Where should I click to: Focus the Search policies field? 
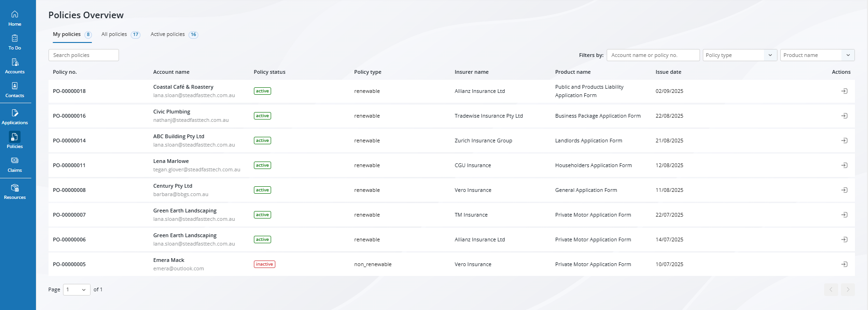click(84, 55)
